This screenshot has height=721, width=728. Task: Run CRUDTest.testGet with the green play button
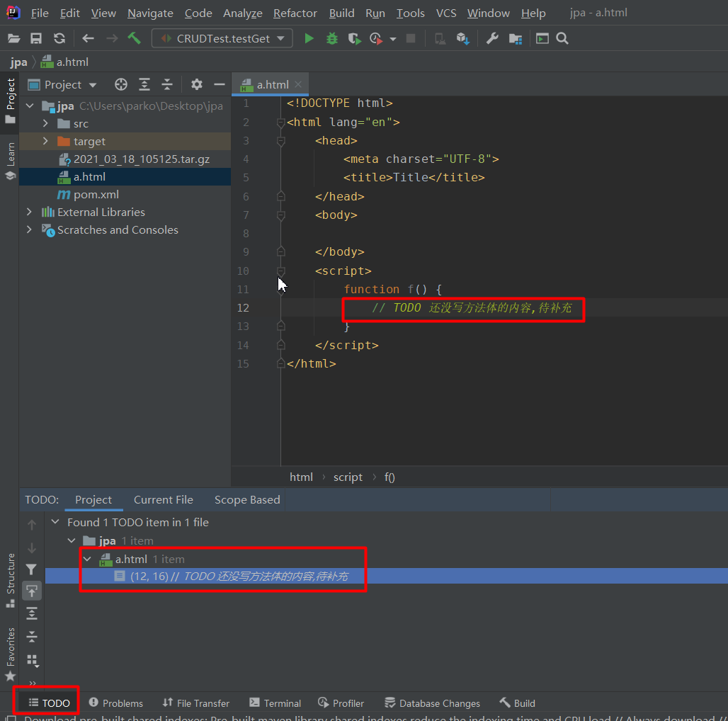coord(309,38)
